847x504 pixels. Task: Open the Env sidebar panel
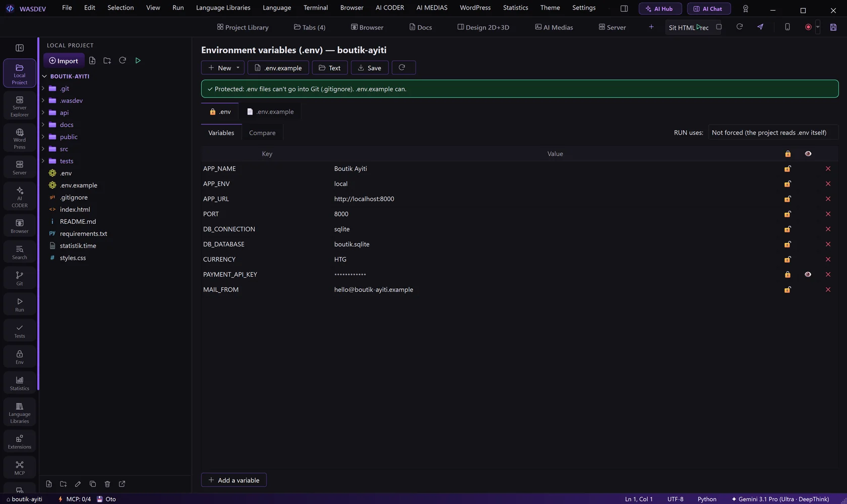(x=20, y=357)
